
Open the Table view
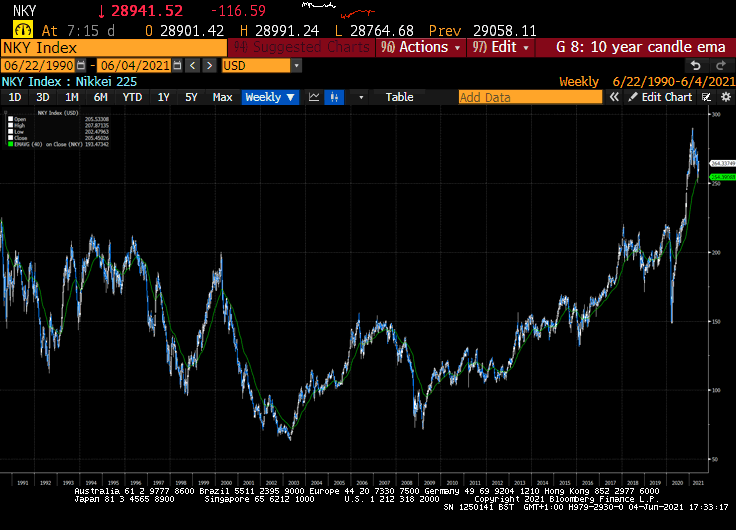pos(399,97)
